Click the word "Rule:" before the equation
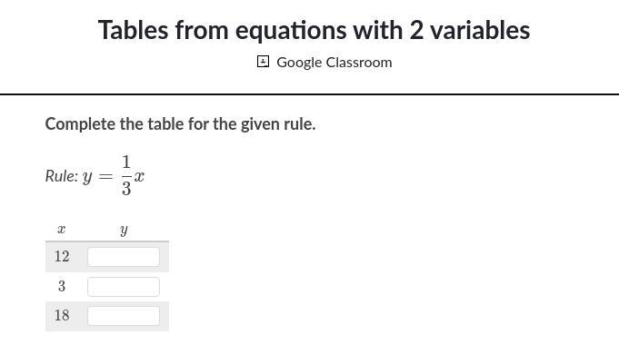 point(62,176)
